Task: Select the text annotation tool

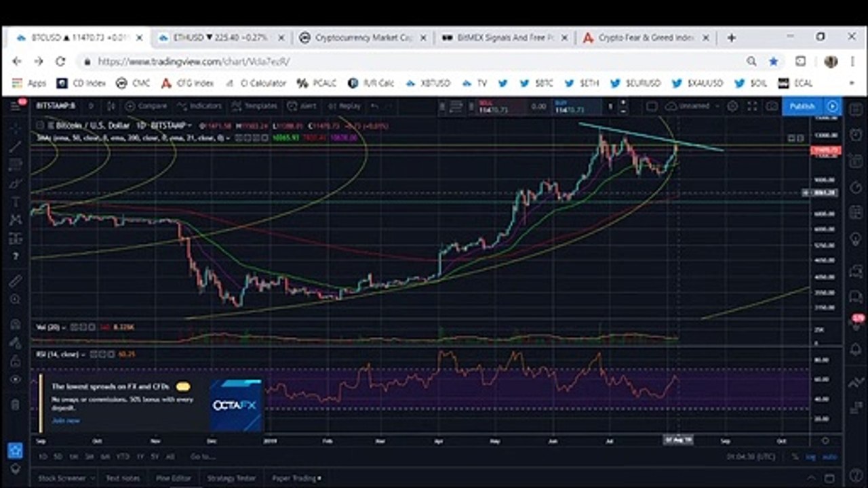Action: coord(16,202)
